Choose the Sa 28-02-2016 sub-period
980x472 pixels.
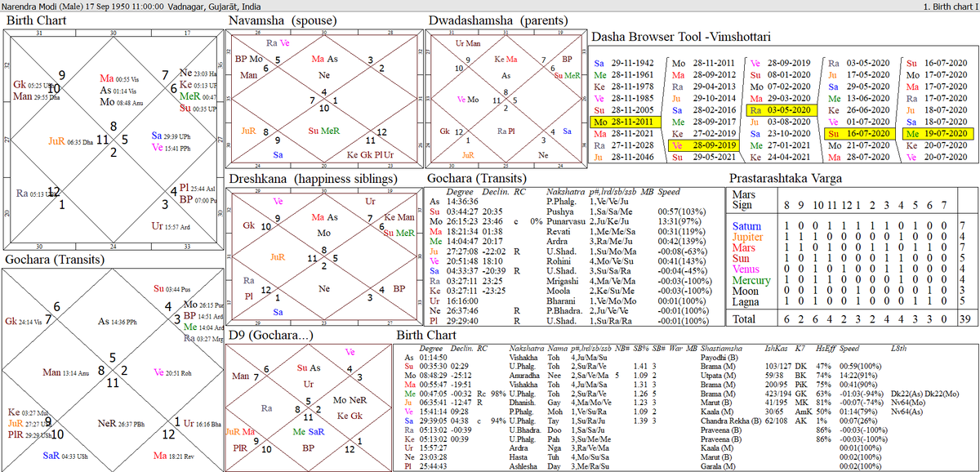coord(703,109)
